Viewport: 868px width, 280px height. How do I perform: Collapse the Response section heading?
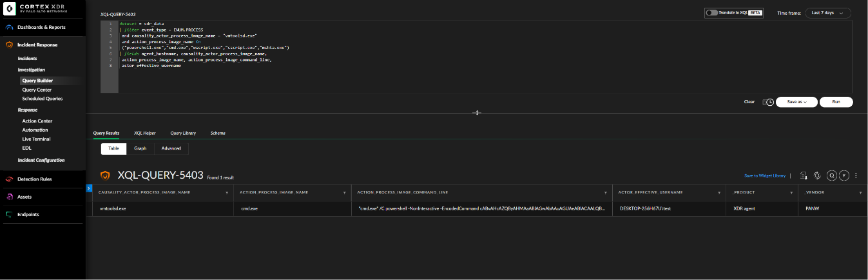point(28,110)
